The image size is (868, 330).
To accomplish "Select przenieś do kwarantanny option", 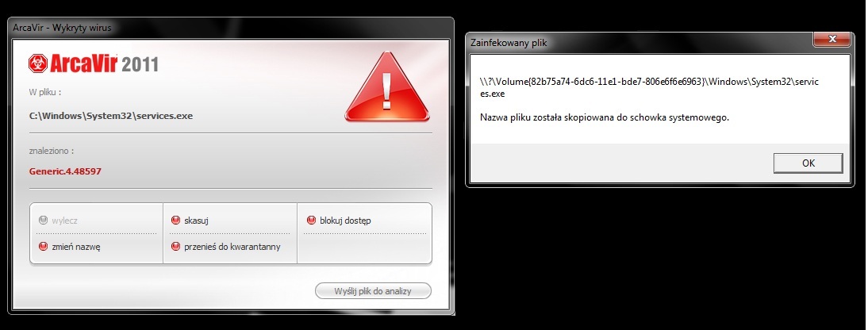I will 226,247.
